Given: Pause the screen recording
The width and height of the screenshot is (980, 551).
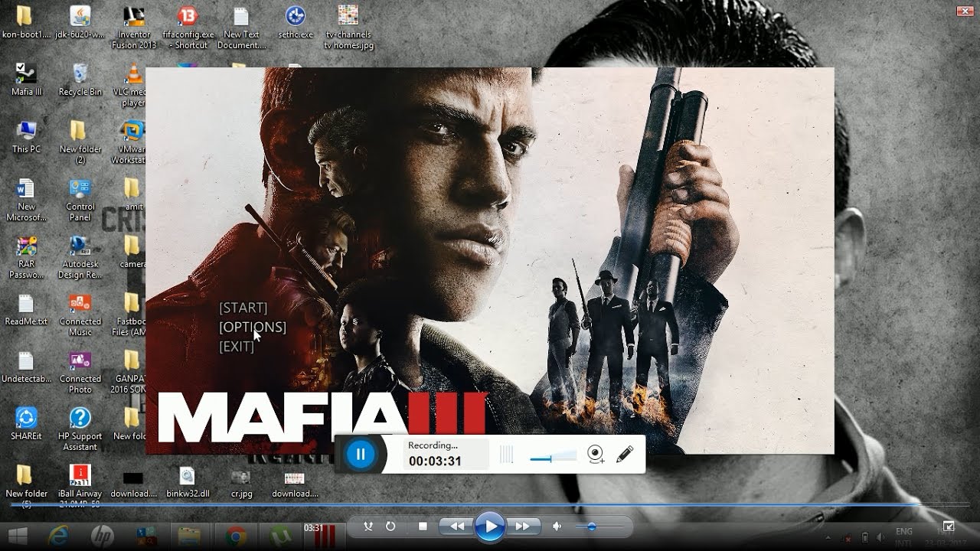Looking at the screenshot, I should click(361, 455).
